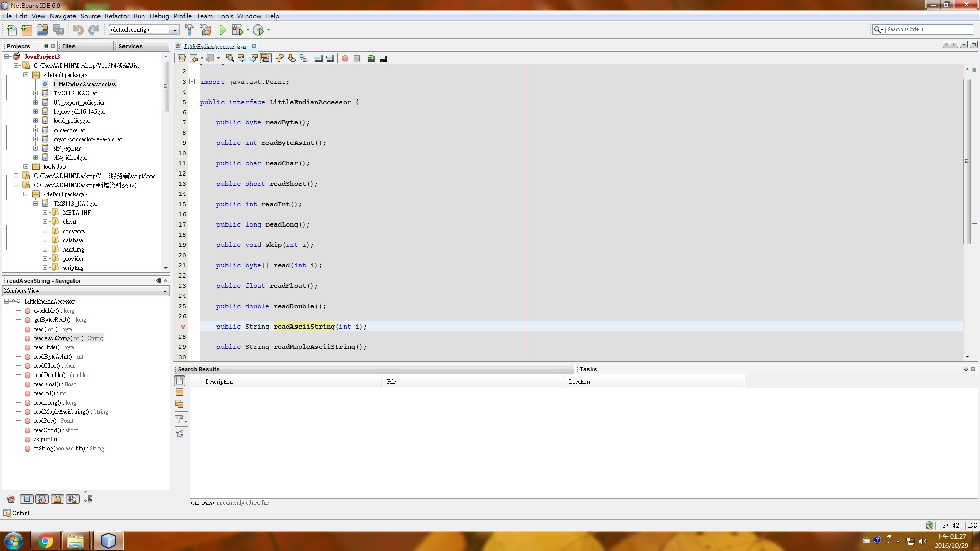Click Shift Line Right icon
This screenshot has height=551, width=980.
point(330,58)
